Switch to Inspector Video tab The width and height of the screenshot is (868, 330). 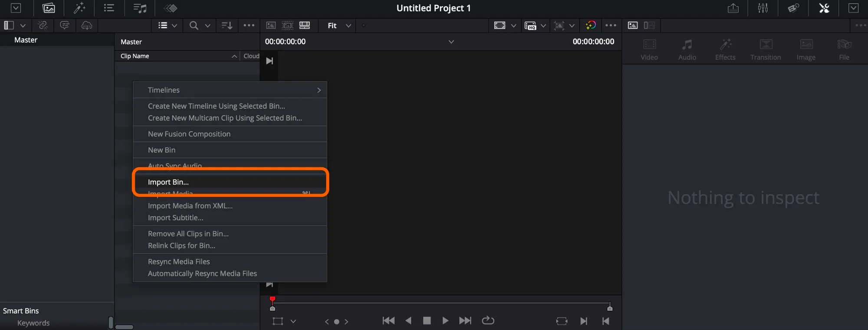tap(649, 49)
